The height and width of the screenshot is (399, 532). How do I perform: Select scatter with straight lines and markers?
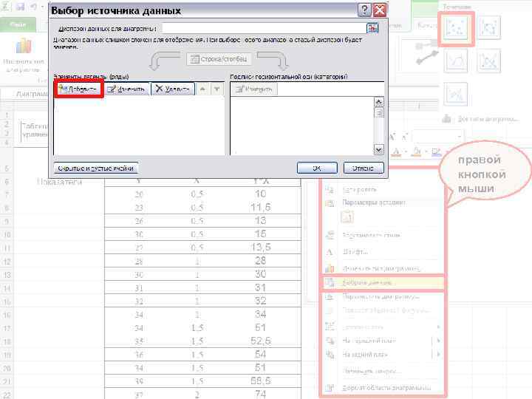488,61
